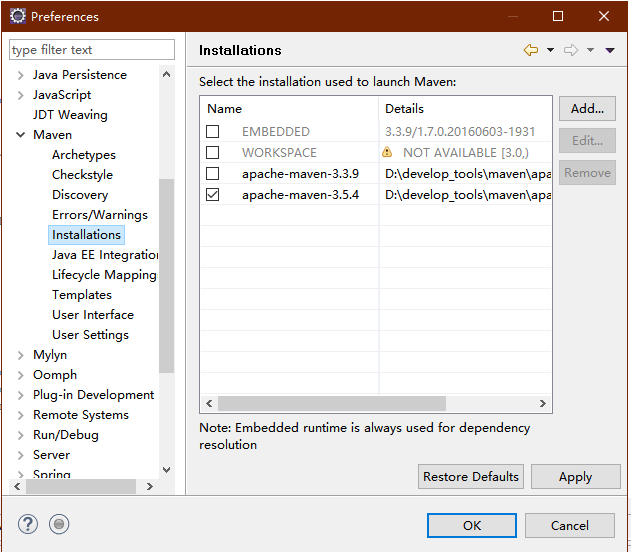Click Restore Defaults button
631x552 pixels.
471,477
